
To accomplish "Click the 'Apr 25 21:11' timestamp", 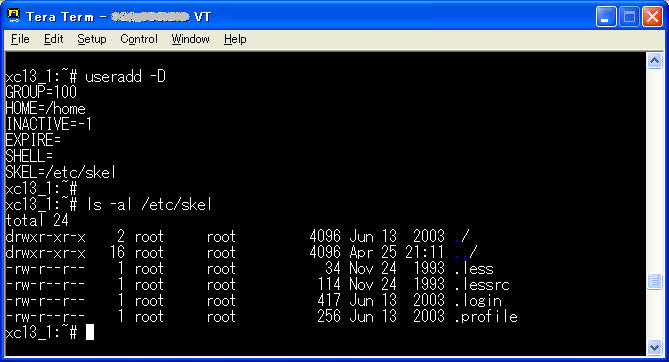I will (397, 253).
